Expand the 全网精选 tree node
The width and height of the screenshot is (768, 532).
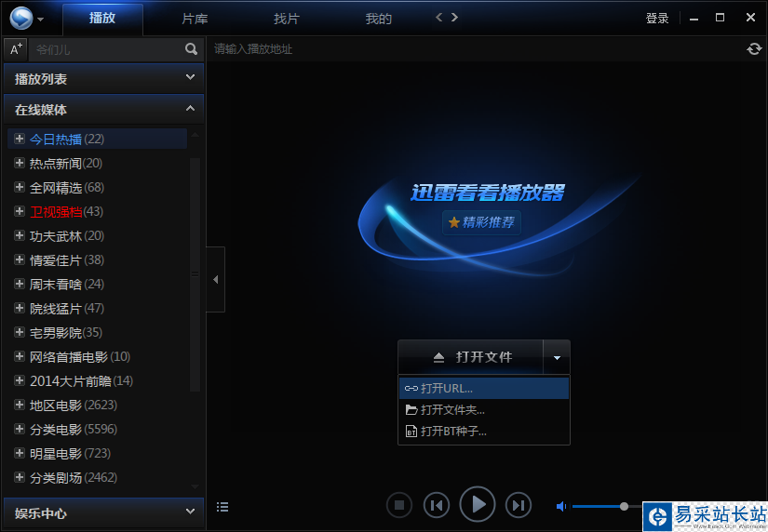point(20,187)
